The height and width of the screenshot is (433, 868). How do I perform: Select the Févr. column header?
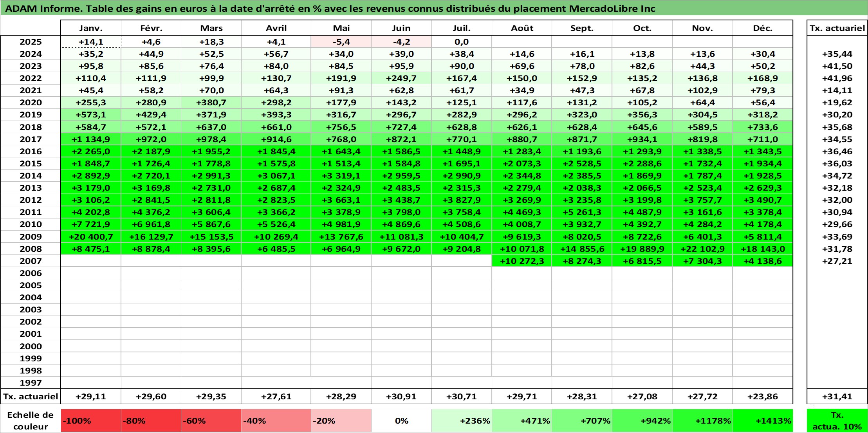tap(151, 28)
